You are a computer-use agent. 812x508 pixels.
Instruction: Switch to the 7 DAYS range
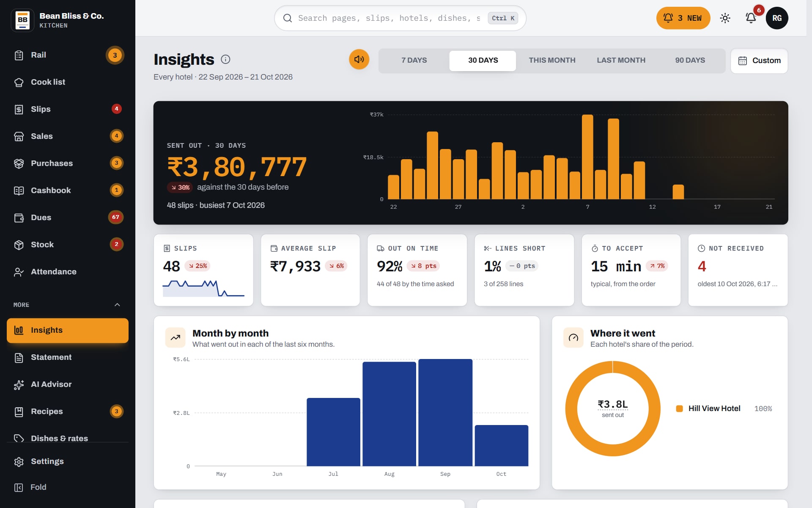coord(414,61)
